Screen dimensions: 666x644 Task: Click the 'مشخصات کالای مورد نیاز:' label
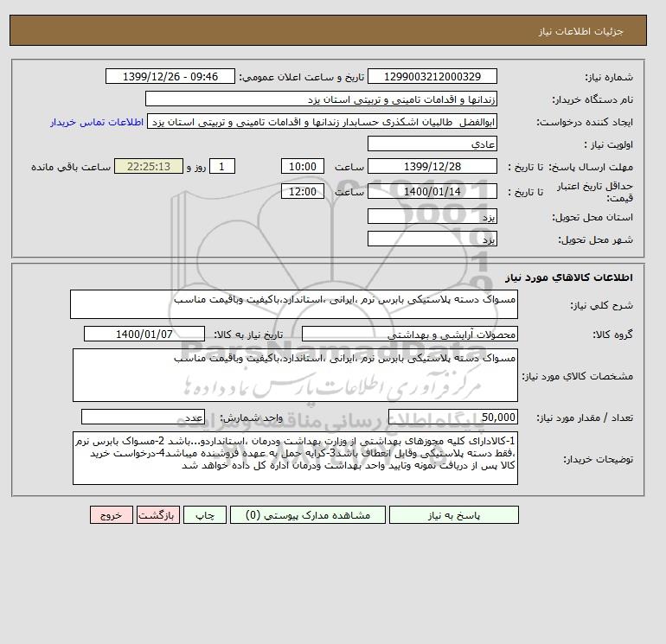pos(578,376)
